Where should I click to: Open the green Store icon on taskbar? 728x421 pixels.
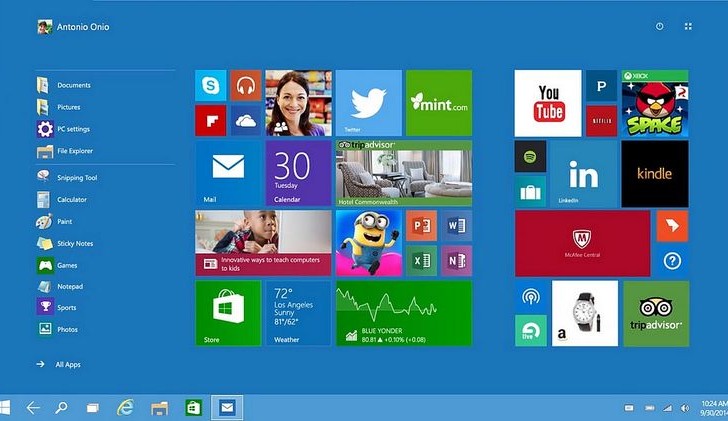pos(194,408)
